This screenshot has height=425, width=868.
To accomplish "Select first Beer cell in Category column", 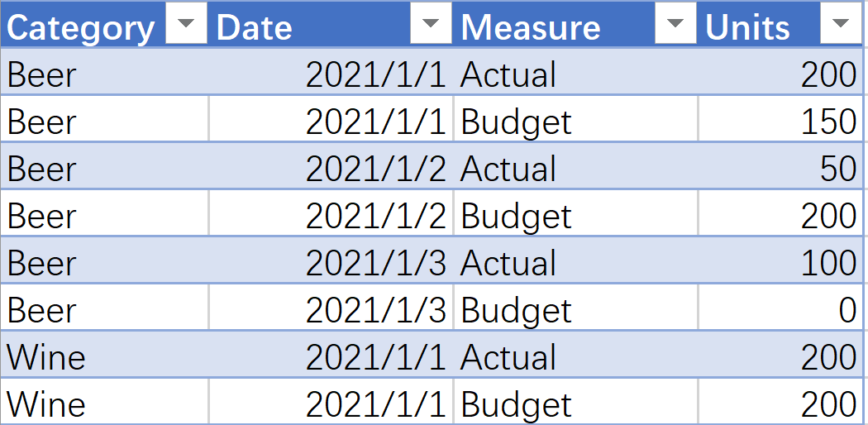I will [104, 71].
